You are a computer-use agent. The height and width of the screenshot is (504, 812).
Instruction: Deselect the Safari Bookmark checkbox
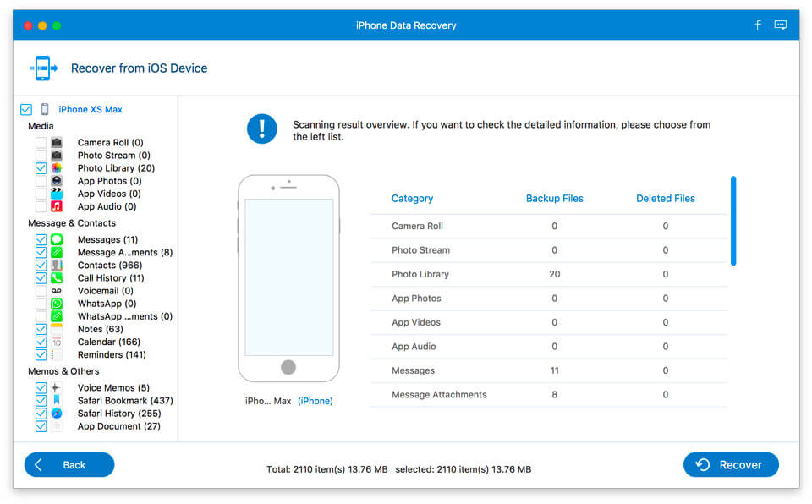tap(41, 400)
